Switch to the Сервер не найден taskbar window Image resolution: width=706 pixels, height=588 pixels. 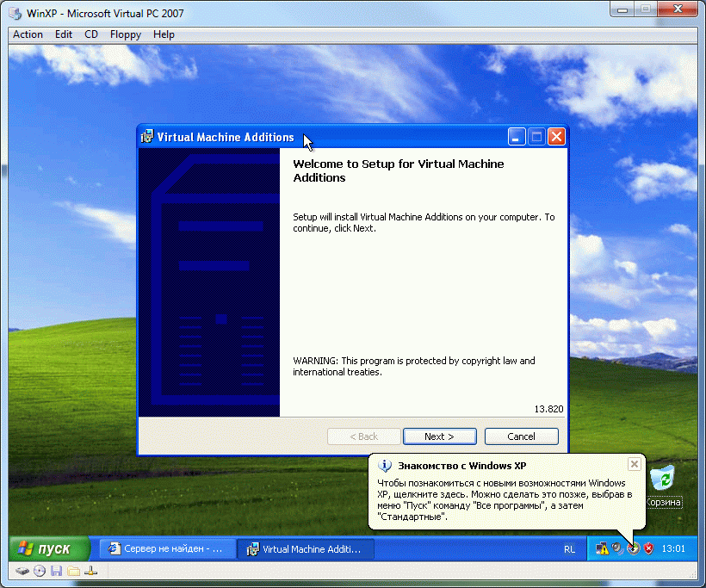pos(166,548)
